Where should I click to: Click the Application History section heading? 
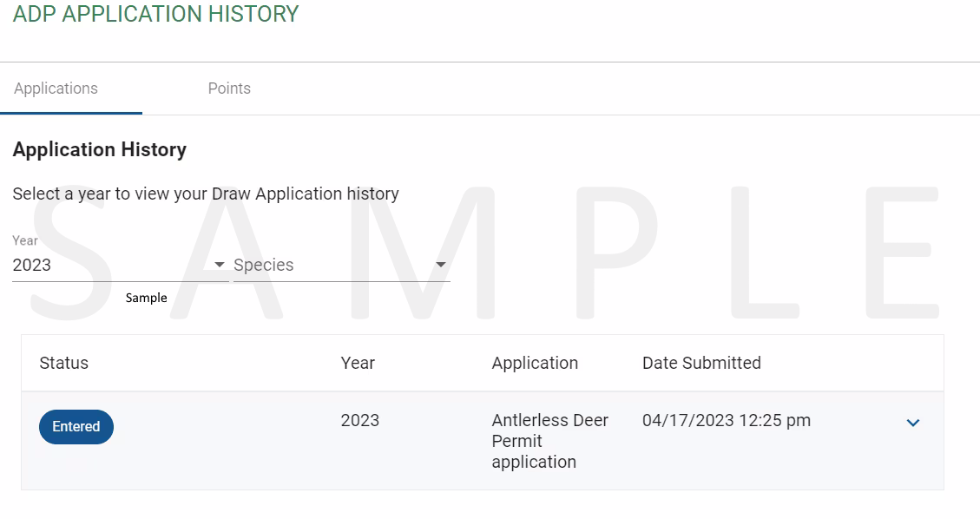pyautogui.click(x=100, y=149)
